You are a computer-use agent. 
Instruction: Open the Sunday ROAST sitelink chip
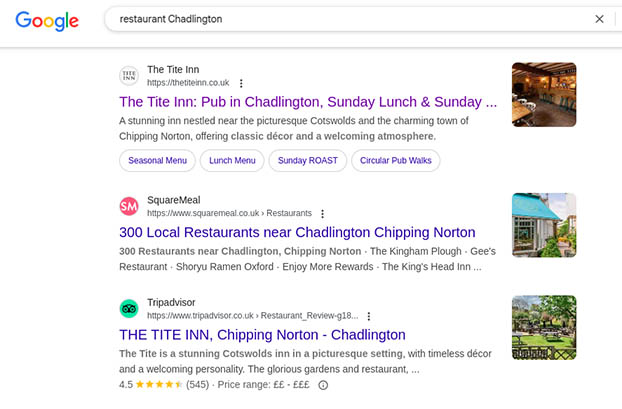click(308, 160)
